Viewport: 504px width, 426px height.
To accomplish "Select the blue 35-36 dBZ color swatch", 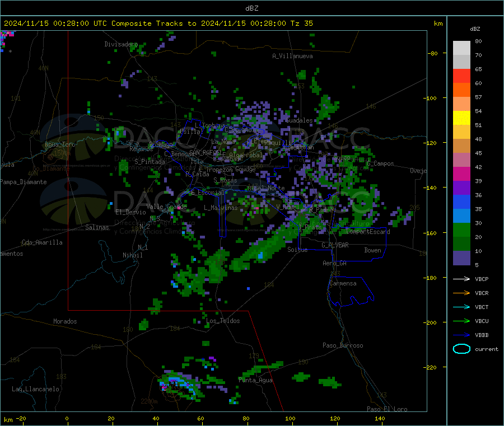I will coord(461,202).
